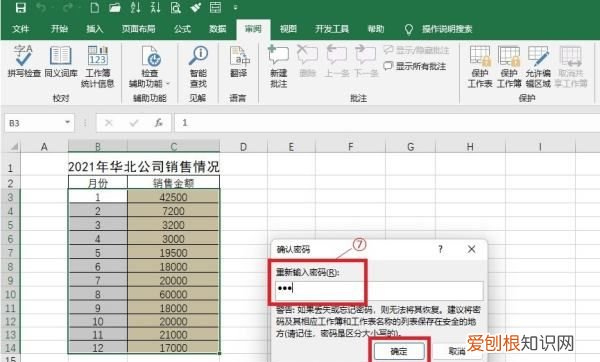The image size is (600, 362).
Task: Click 保护工作表 protect sheet
Action: click(480, 67)
